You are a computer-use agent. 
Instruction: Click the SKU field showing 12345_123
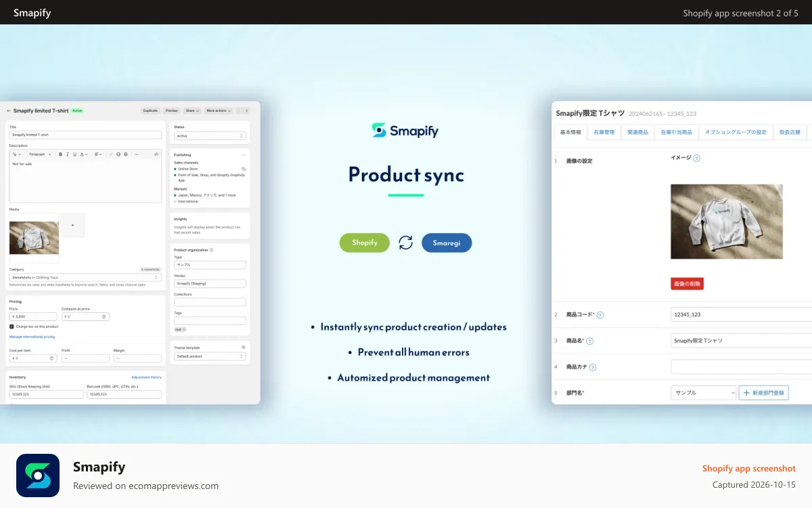tap(47, 394)
